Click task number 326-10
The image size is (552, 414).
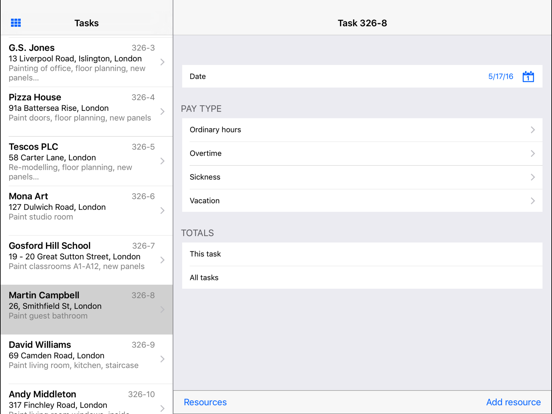click(142, 394)
